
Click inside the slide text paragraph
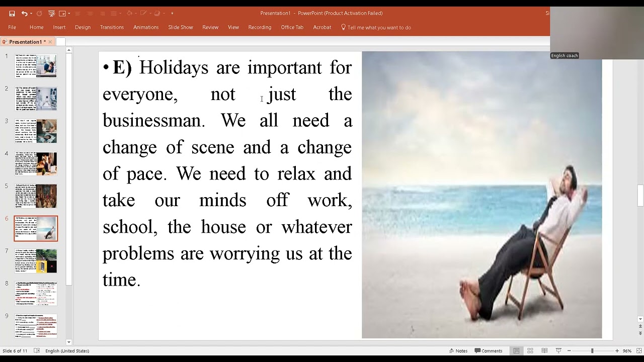(x=227, y=173)
